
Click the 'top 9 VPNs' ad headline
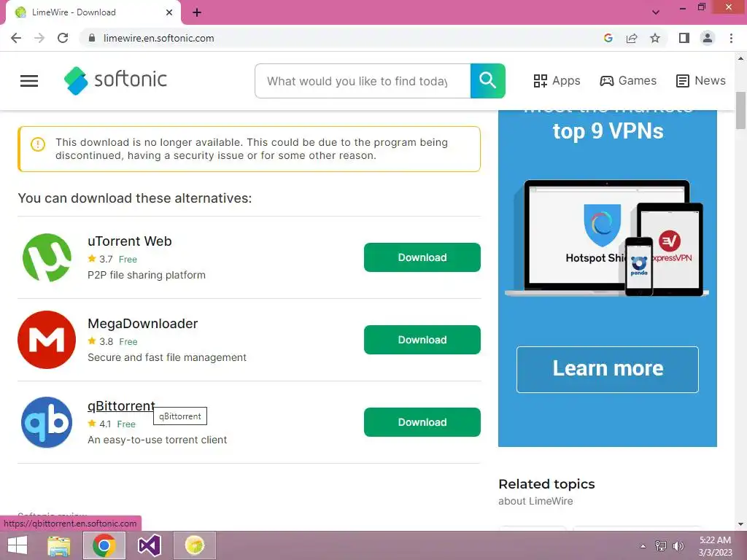pos(608,131)
